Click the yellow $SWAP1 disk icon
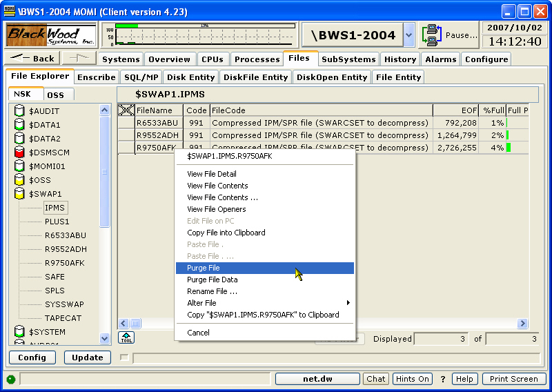Viewport: 552px width, 392px height. [x=19, y=193]
